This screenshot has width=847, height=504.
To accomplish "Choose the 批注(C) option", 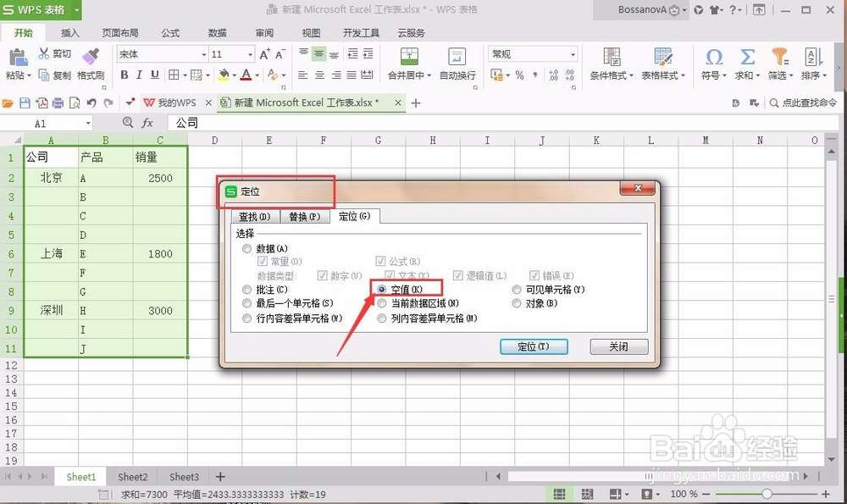I will [x=246, y=289].
